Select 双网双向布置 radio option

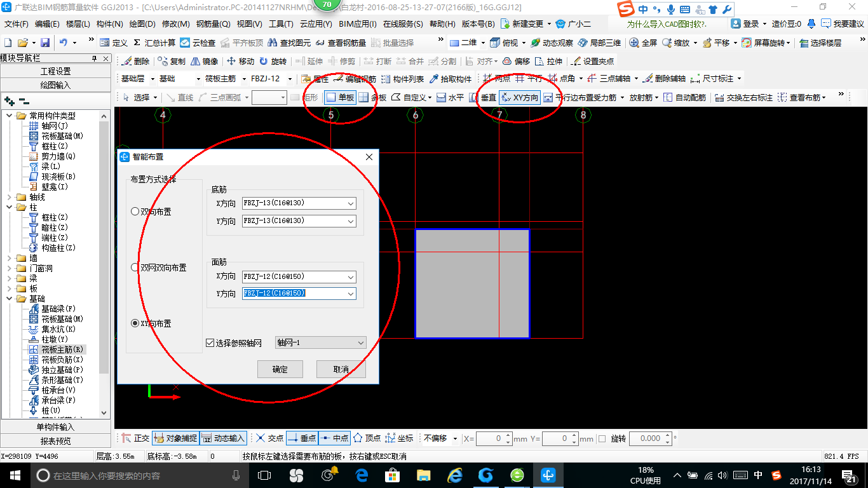(135, 268)
